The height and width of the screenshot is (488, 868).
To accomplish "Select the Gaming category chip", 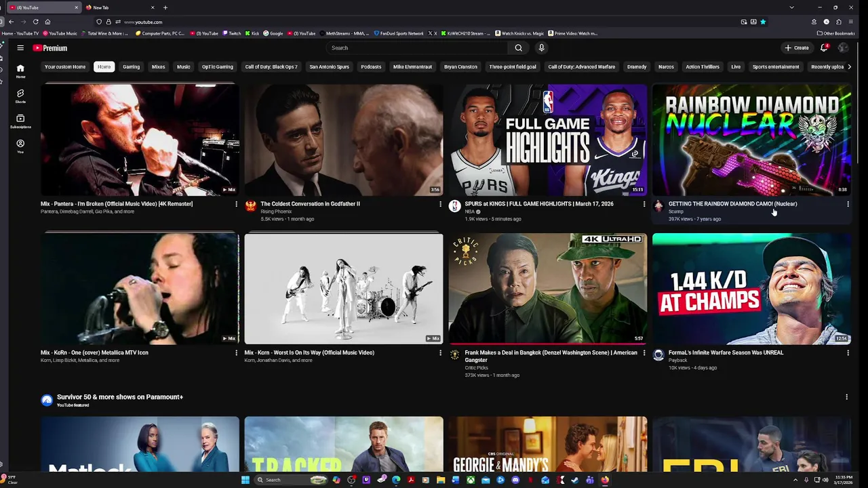I will tap(131, 67).
